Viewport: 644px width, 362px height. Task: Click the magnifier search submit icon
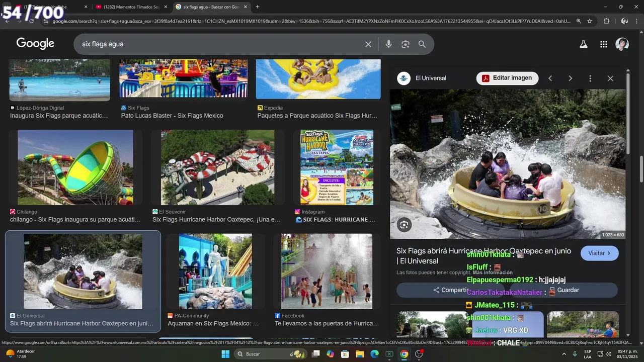(x=422, y=44)
